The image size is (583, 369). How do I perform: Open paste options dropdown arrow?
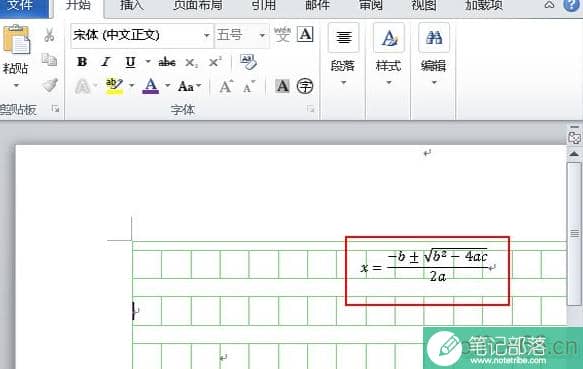tap(16, 86)
